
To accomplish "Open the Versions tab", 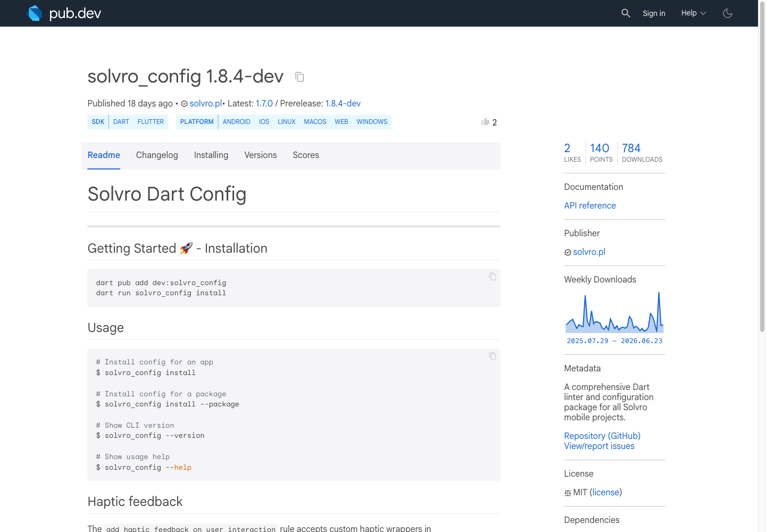I will coord(261,155).
